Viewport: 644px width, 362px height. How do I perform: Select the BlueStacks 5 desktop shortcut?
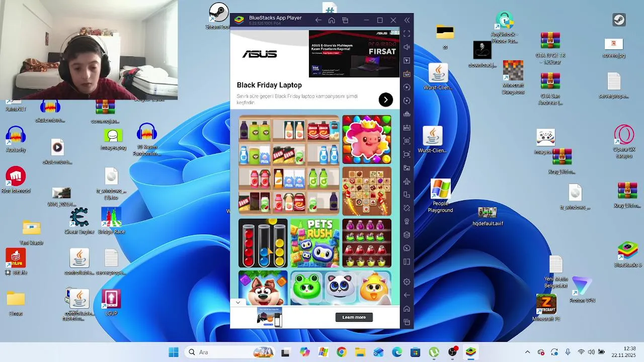628,255
